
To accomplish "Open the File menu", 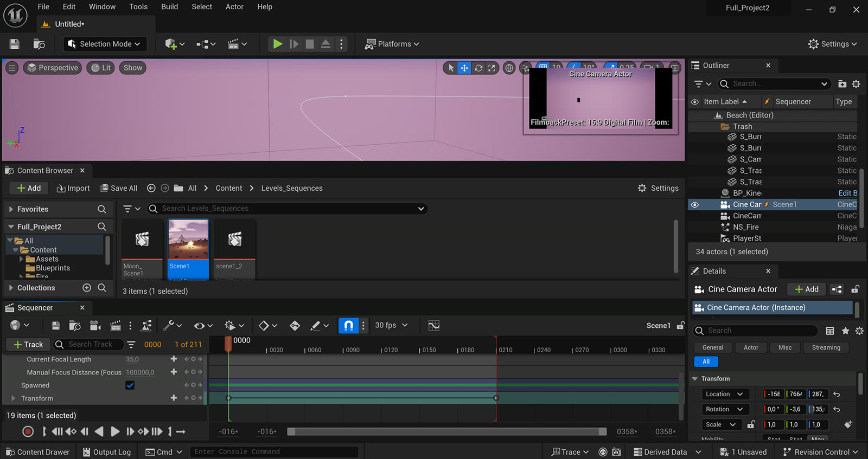I will click(x=43, y=7).
